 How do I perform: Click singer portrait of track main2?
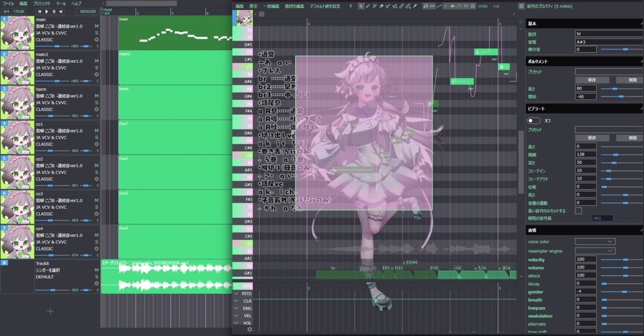point(17,68)
